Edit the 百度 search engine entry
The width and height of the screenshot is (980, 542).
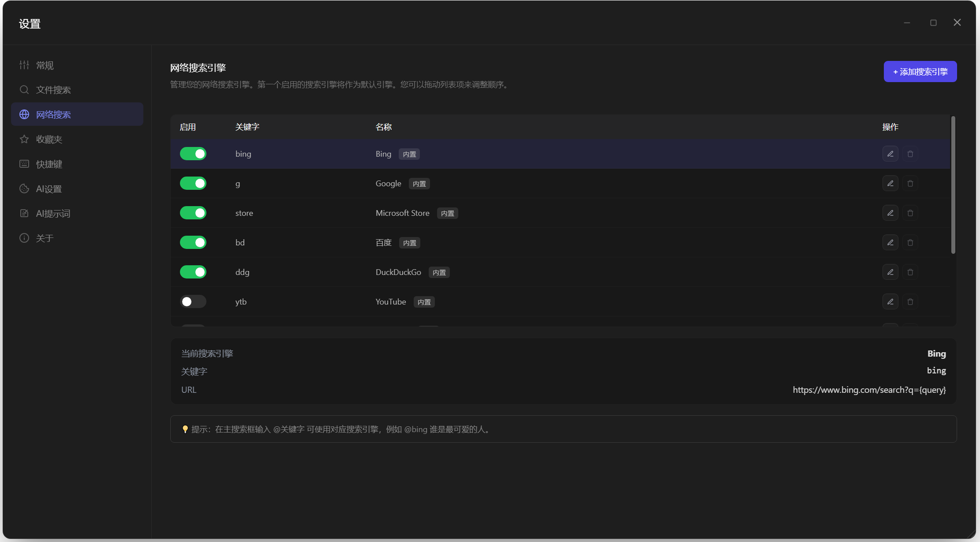pyautogui.click(x=890, y=242)
